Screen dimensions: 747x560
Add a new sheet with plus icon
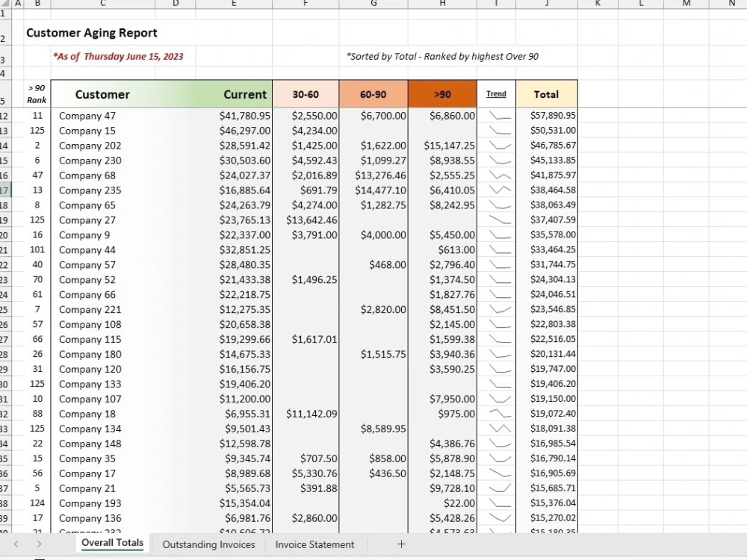tap(401, 544)
